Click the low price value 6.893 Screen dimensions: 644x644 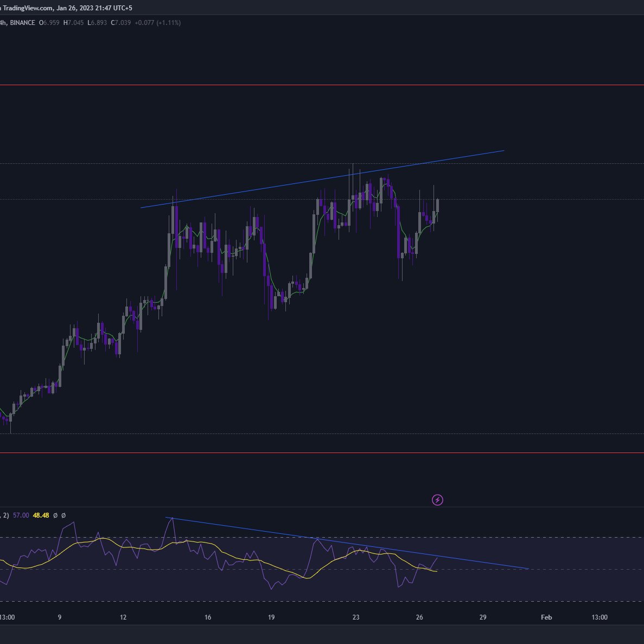pyautogui.click(x=99, y=23)
